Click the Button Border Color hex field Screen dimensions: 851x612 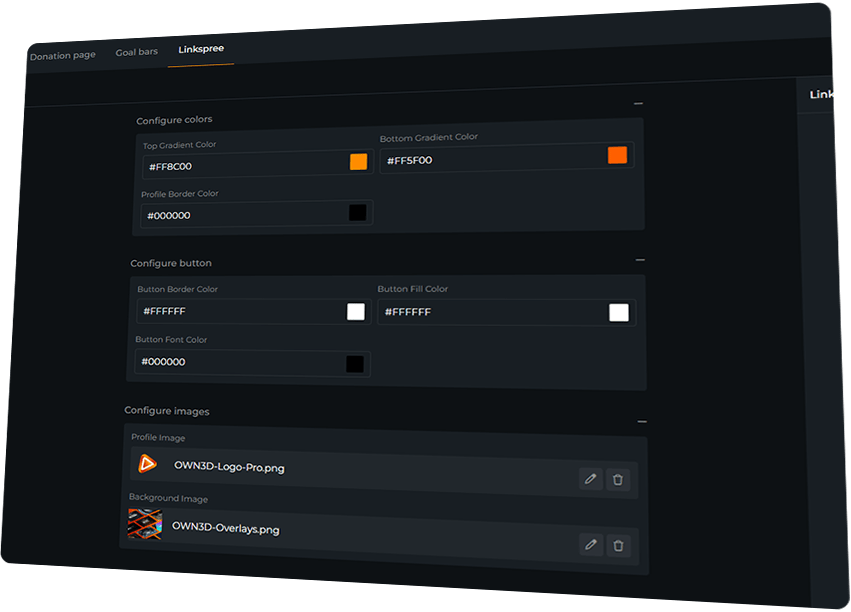pyautogui.click(x=254, y=311)
